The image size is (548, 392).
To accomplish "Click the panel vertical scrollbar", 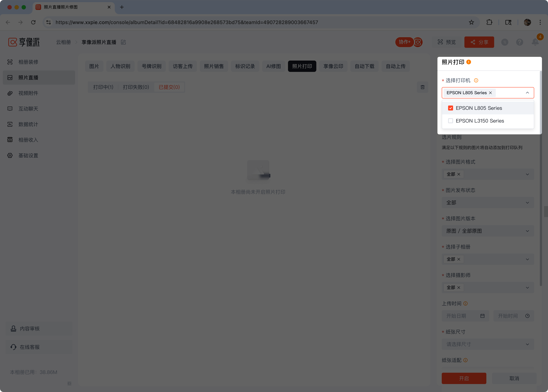I will 541,179.
